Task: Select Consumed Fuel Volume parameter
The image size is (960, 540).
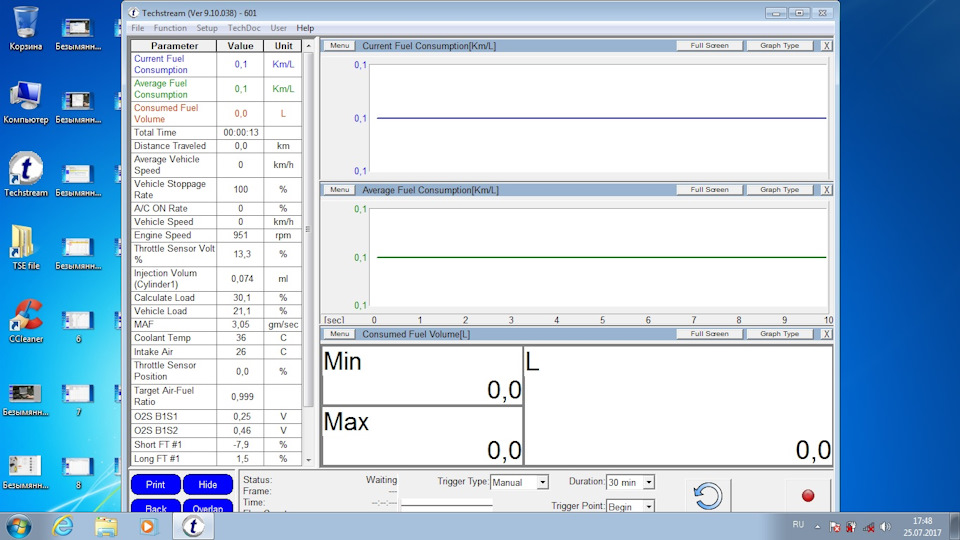Action: [216, 113]
